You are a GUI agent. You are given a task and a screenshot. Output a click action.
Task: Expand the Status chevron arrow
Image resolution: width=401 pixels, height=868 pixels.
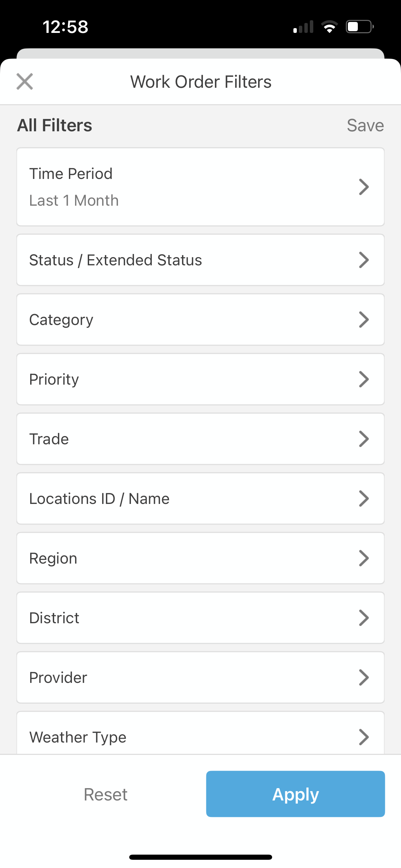coord(364,260)
